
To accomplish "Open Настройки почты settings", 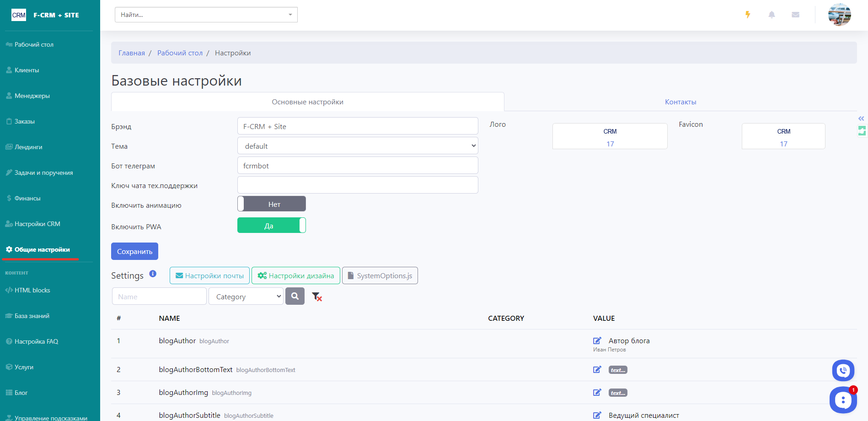I will pyautogui.click(x=209, y=275).
